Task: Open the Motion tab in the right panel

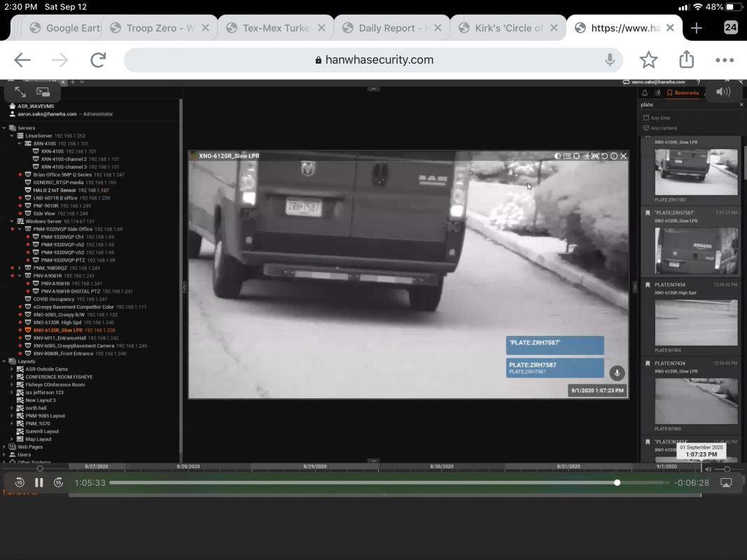Action: pos(657,93)
